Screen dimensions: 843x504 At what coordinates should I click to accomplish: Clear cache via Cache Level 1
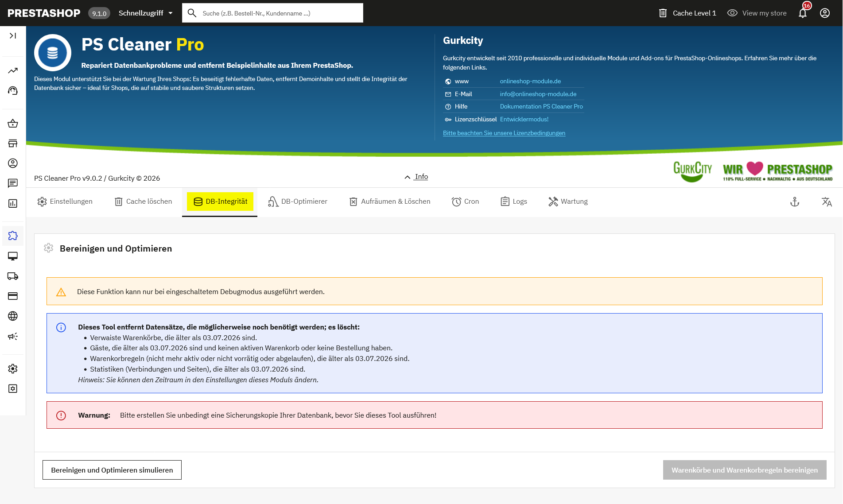pos(688,13)
